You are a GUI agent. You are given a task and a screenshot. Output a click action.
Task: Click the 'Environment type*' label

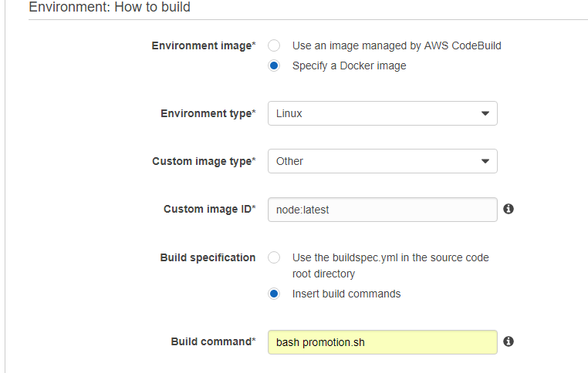click(208, 113)
